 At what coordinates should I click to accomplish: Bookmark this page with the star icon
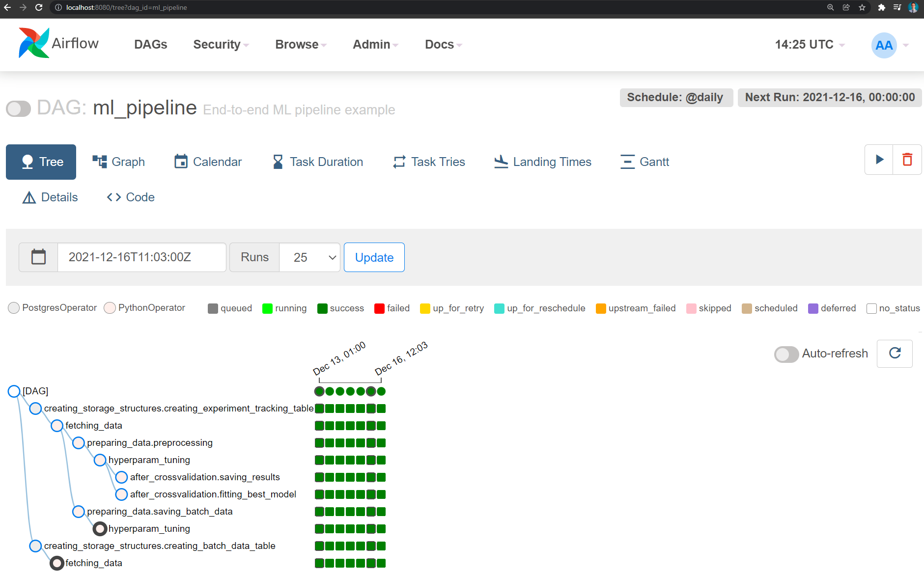pyautogui.click(x=862, y=7)
